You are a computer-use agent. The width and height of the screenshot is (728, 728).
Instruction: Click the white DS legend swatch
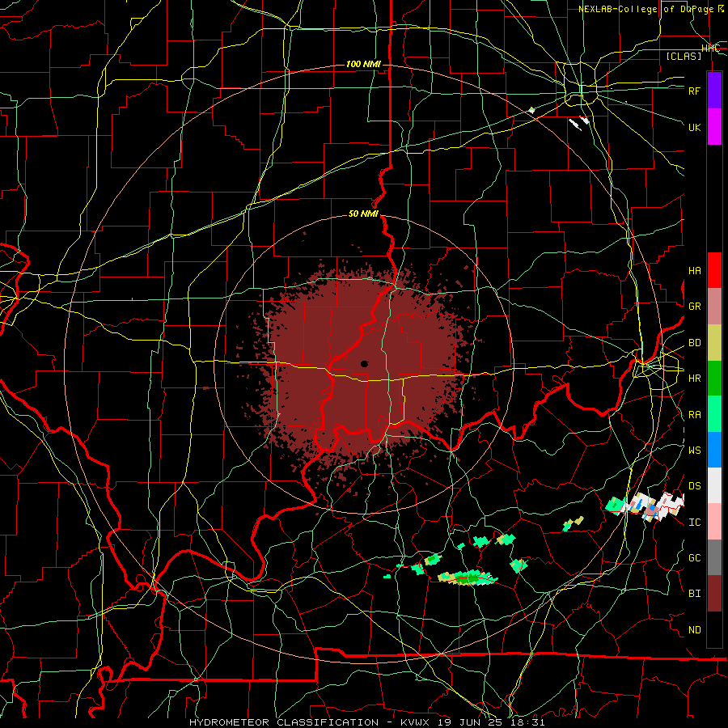coord(714,485)
